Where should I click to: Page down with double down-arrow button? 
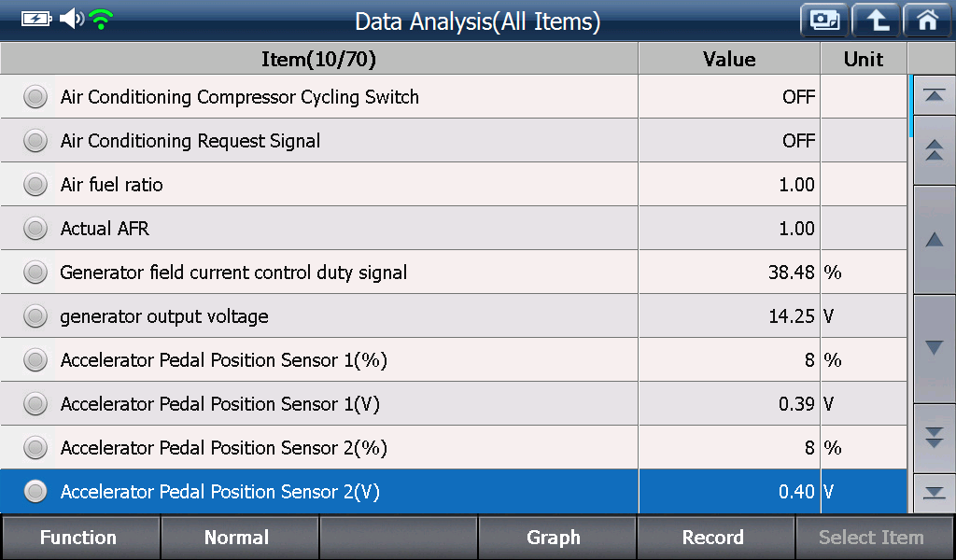pyautogui.click(x=934, y=438)
